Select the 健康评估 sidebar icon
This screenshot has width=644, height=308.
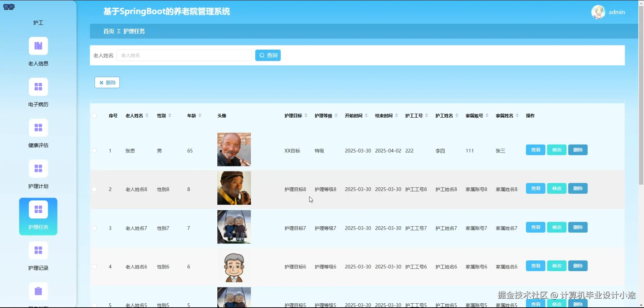[x=38, y=127]
